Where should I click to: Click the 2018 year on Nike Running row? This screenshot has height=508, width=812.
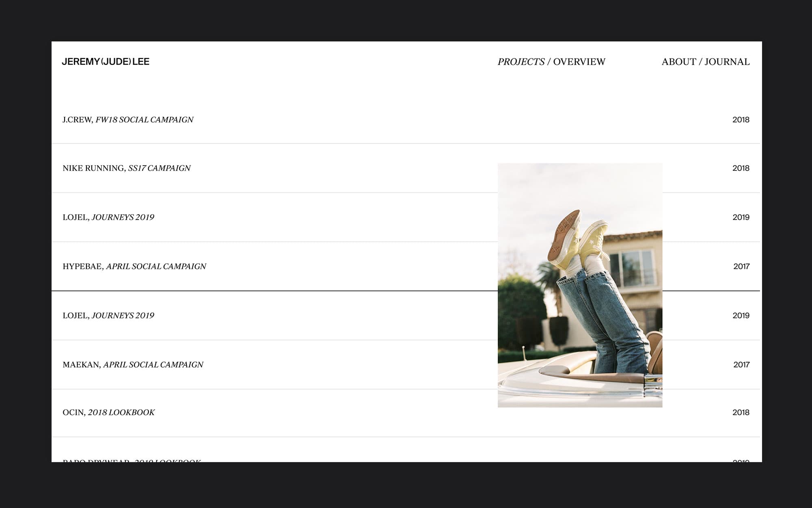tap(741, 168)
